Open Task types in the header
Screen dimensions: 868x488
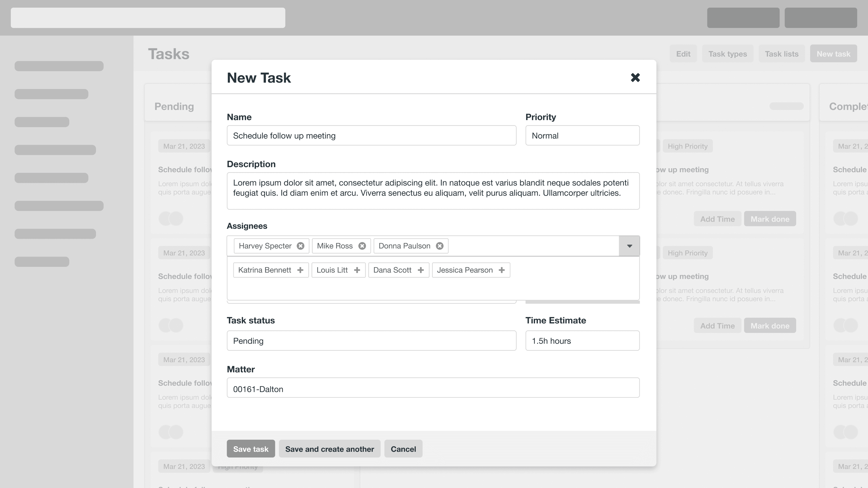click(728, 54)
